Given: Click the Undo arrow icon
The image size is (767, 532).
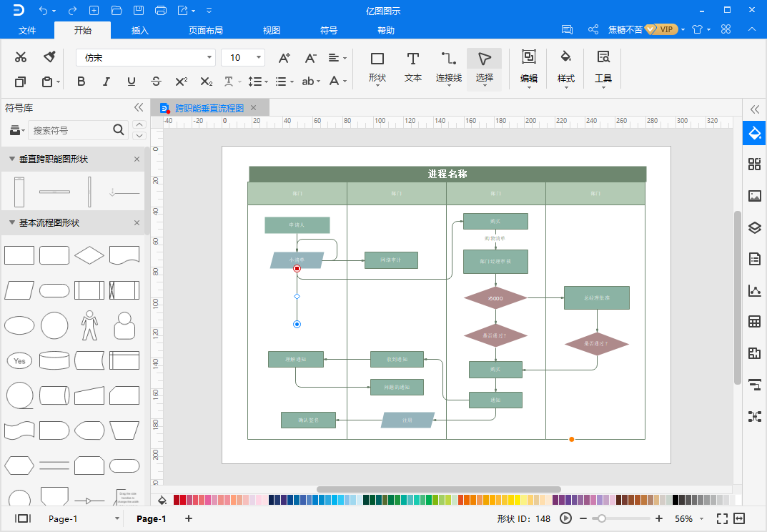Looking at the screenshot, I should [x=44, y=10].
